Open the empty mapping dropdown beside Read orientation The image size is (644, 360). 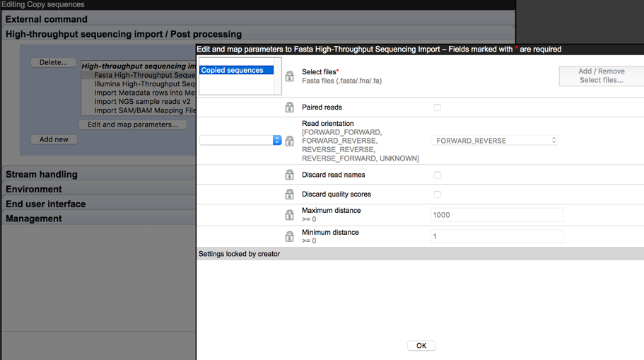(240, 140)
